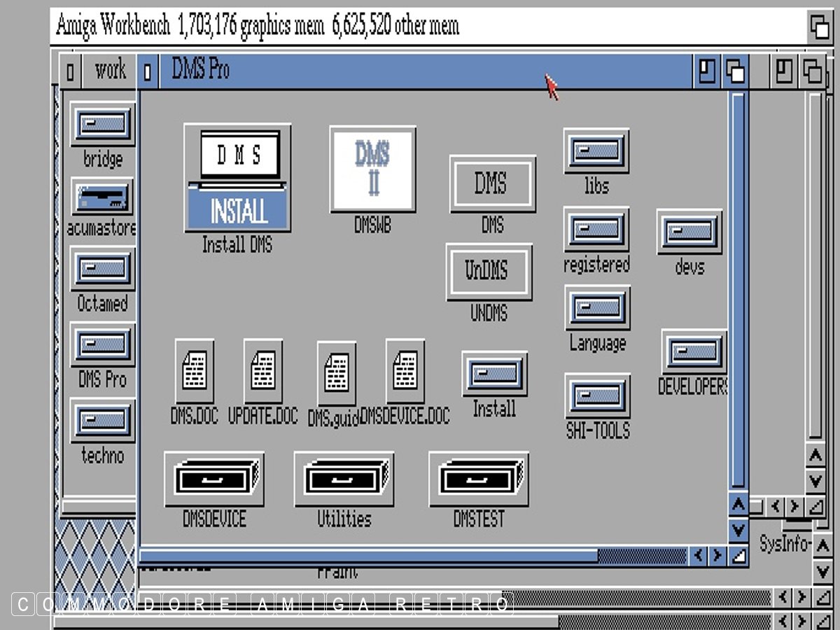Open the Utilities drawer icon
This screenshot has width=840, height=630.
click(344, 479)
